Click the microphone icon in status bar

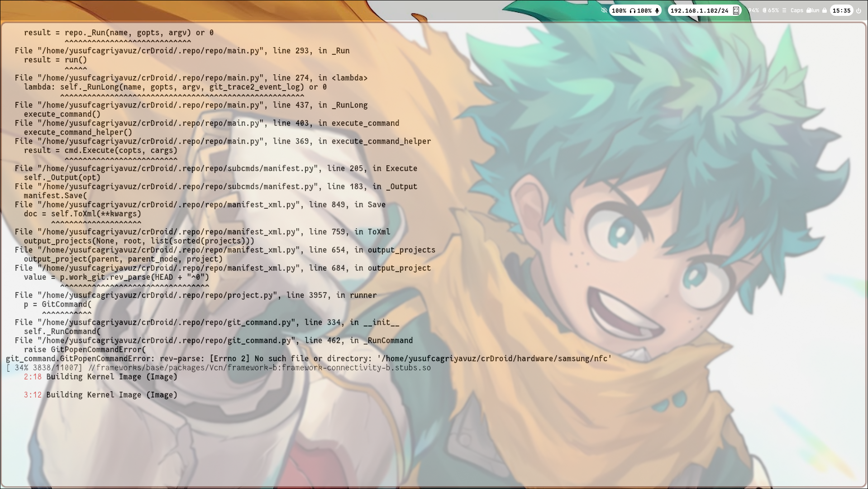pos(657,10)
